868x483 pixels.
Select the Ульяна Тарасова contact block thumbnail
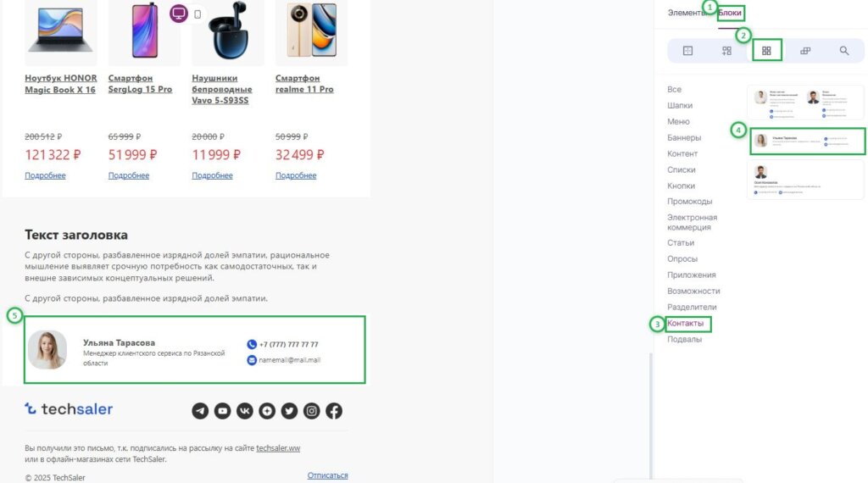[x=807, y=141]
